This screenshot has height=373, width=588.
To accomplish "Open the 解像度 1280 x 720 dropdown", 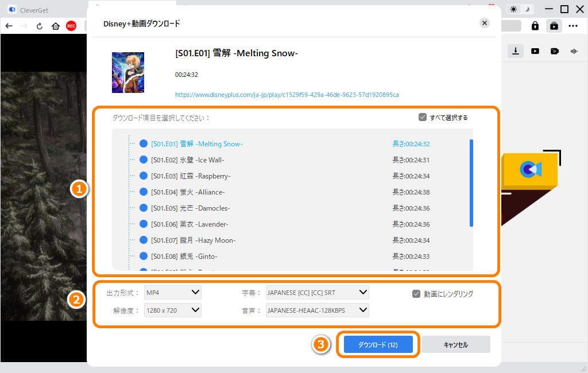I will click(172, 310).
